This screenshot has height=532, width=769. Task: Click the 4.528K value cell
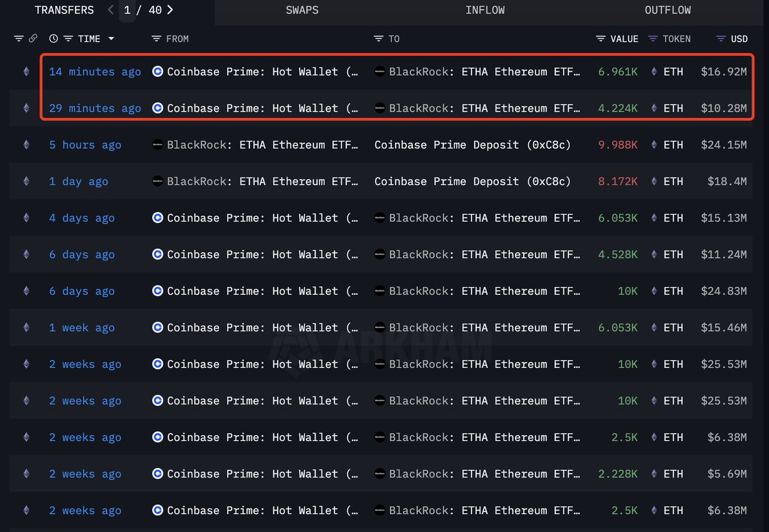tap(618, 254)
